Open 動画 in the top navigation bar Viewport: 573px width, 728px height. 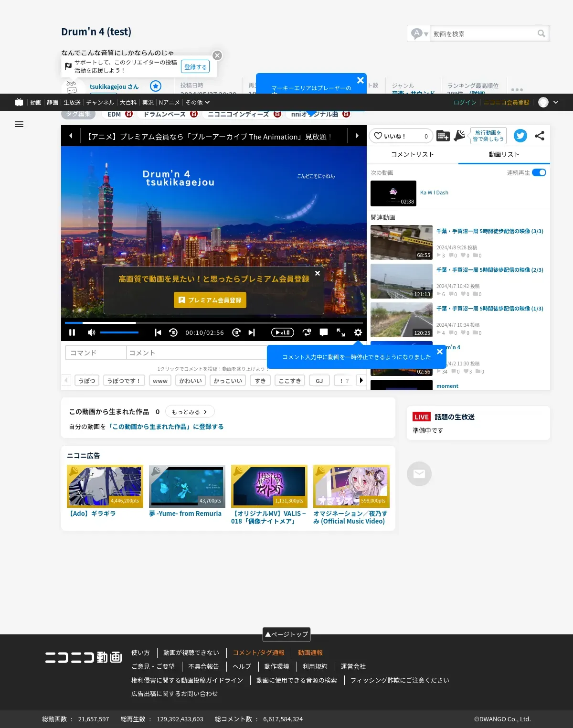pyautogui.click(x=36, y=102)
